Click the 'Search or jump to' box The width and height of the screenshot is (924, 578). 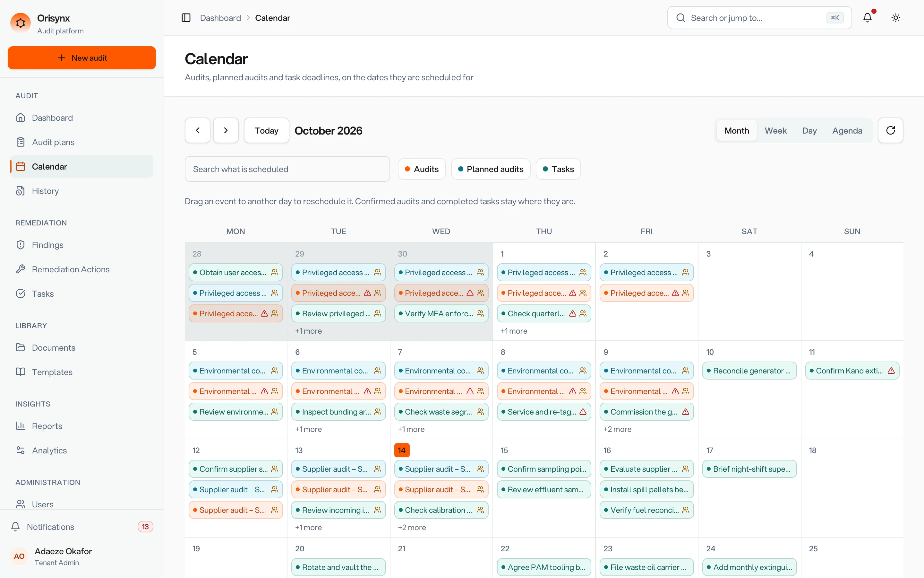(759, 18)
